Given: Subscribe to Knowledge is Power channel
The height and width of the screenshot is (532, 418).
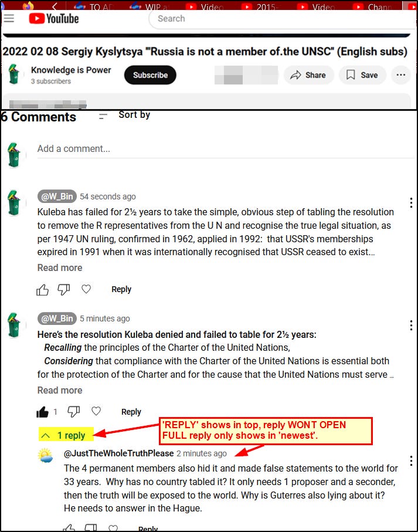Looking at the screenshot, I should click(150, 75).
